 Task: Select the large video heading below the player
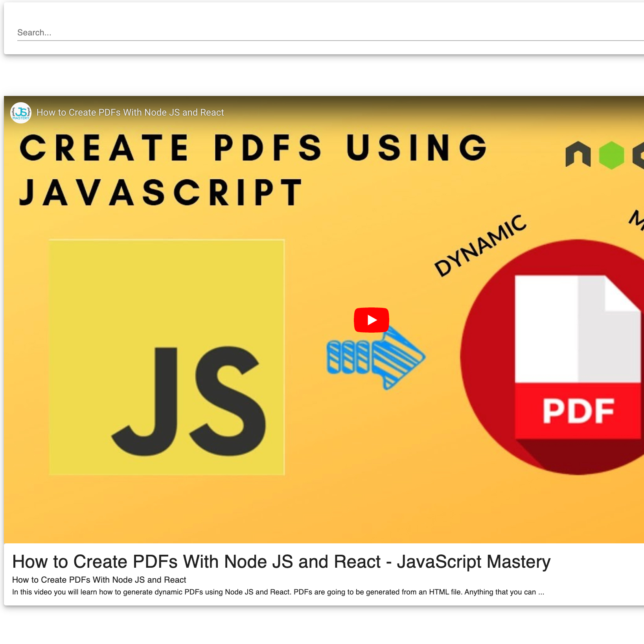(281, 561)
